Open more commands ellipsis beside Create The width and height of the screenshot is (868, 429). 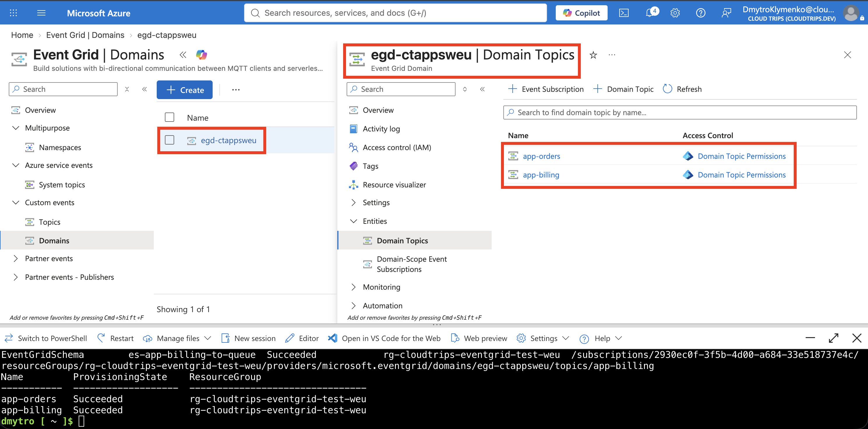pyautogui.click(x=236, y=90)
